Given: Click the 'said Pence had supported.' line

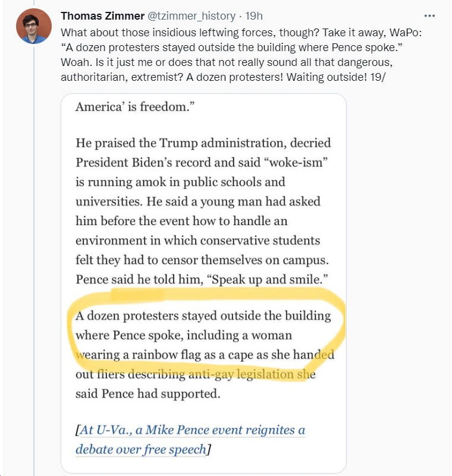Looking at the screenshot, I should [148, 394].
